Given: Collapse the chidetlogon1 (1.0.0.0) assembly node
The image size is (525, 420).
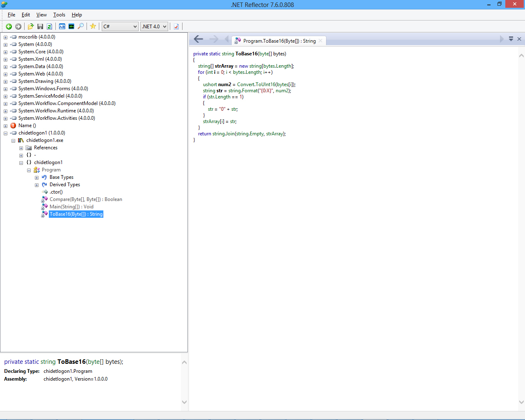Looking at the screenshot, I should (x=5, y=133).
